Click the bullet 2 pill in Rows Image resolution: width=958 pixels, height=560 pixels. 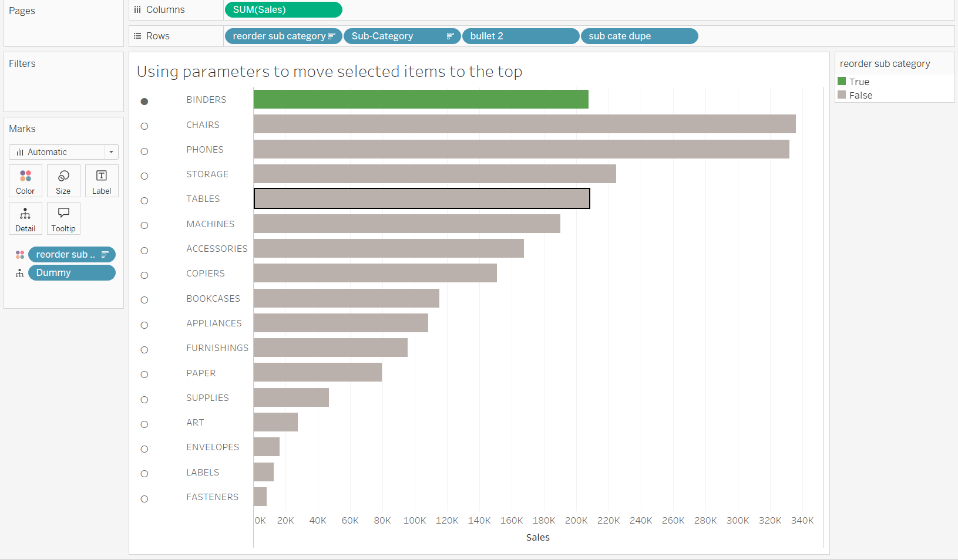coord(520,36)
